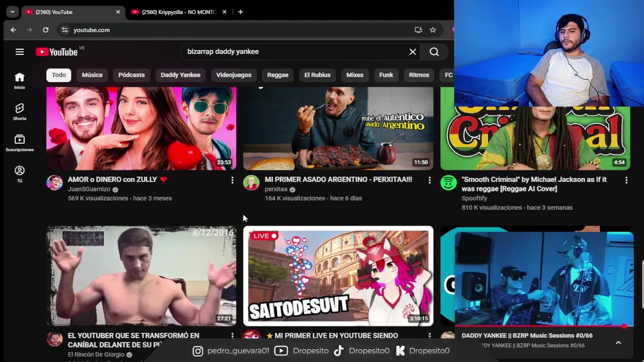The height and width of the screenshot is (362, 644).
Task: Click '164 K visualizaciones · hace 6 días' text
Action: coord(313,198)
